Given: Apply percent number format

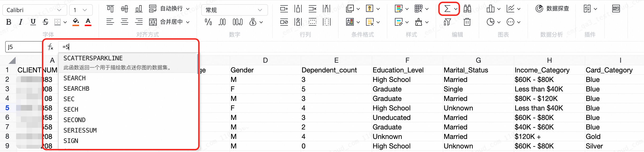Looking at the screenshot, I should [208, 22].
